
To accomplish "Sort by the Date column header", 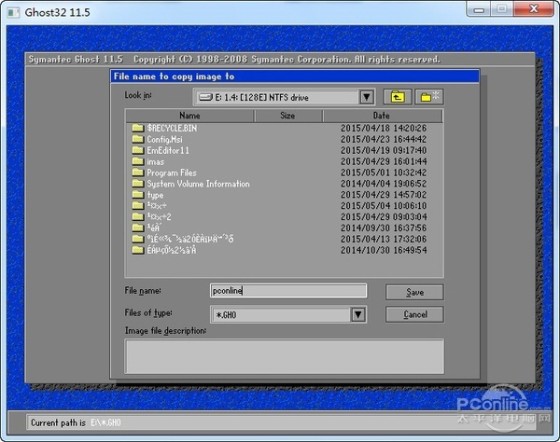I will pyautogui.click(x=382, y=116).
